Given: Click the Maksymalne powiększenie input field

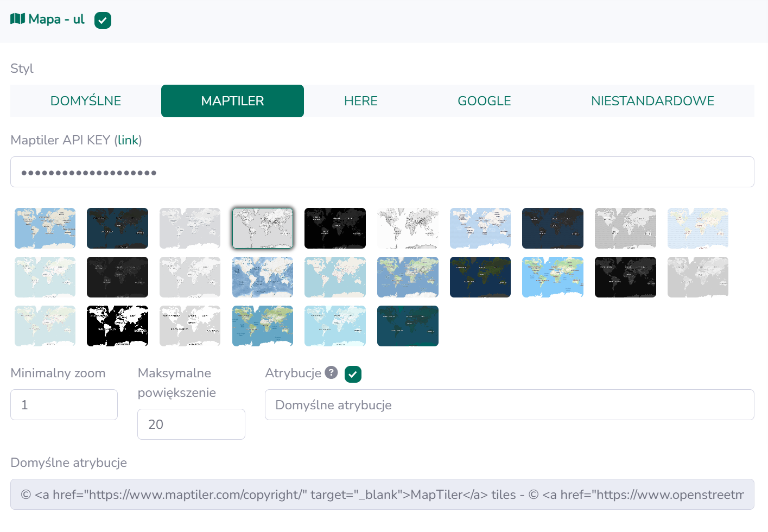Looking at the screenshot, I should [191, 424].
